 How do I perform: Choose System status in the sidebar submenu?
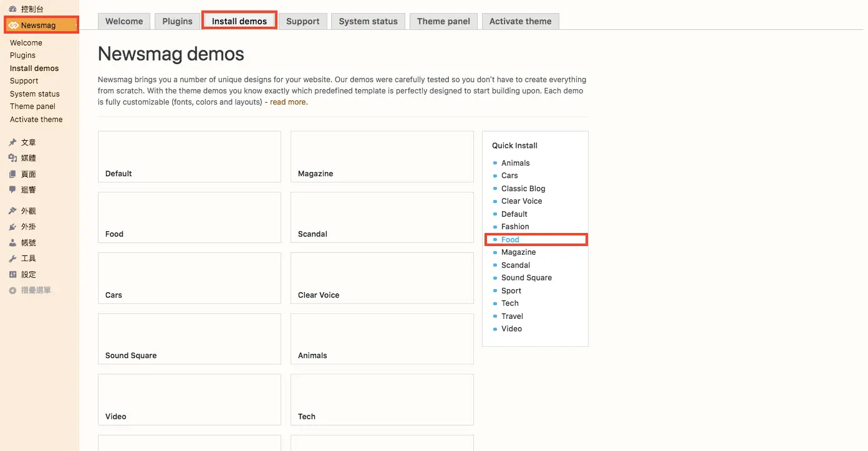point(35,94)
